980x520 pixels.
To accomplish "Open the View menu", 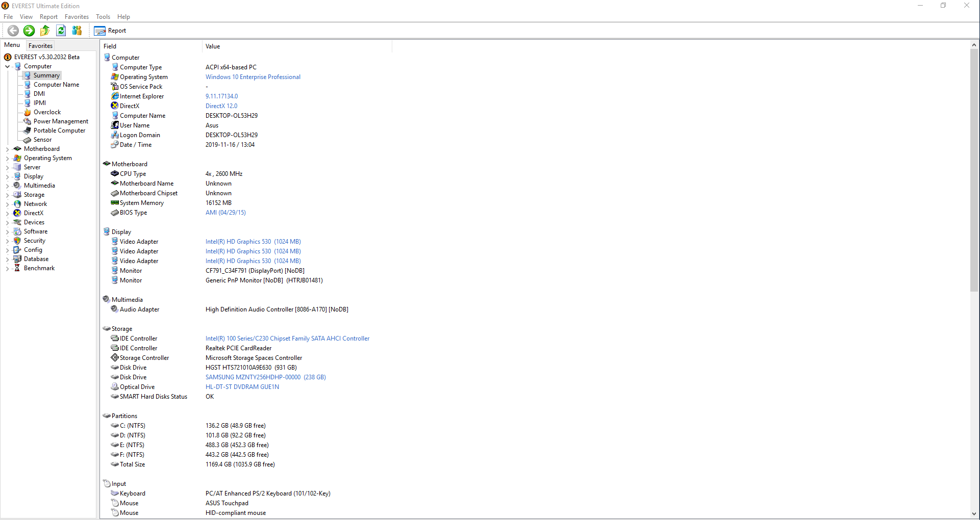I will [x=26, y=17].
